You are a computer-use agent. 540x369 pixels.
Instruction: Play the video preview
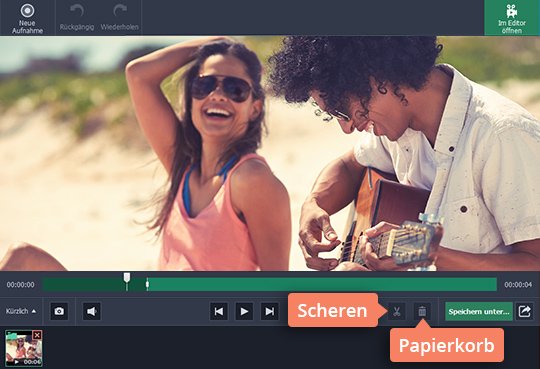point(244,311)
